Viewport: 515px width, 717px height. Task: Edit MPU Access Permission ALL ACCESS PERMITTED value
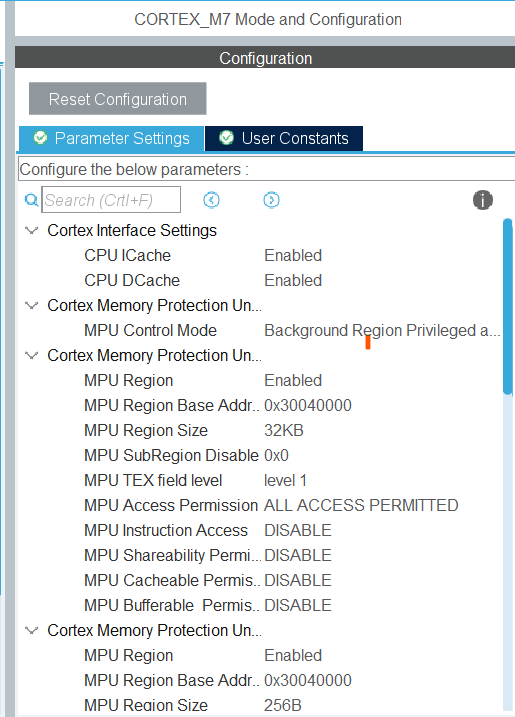click(361, 506)
